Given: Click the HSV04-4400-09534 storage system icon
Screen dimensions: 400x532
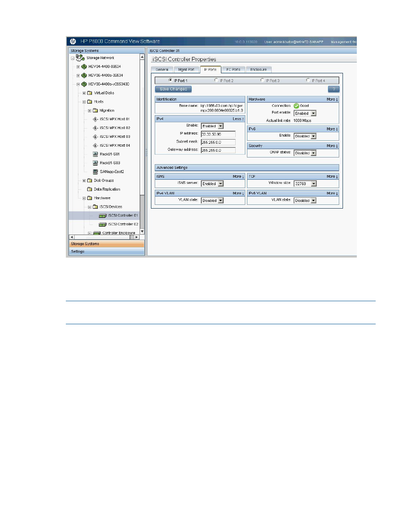Looking at the screenshot, I should click(84, 67).
